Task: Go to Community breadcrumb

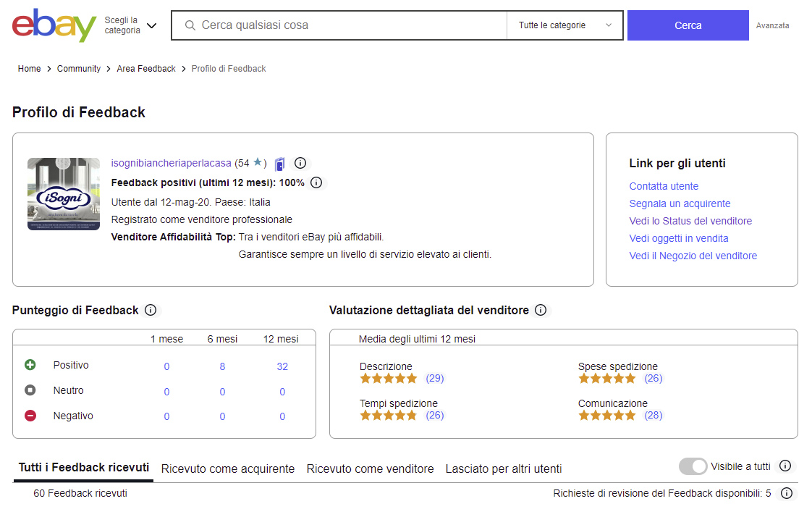Action: (x=79, y=68)
